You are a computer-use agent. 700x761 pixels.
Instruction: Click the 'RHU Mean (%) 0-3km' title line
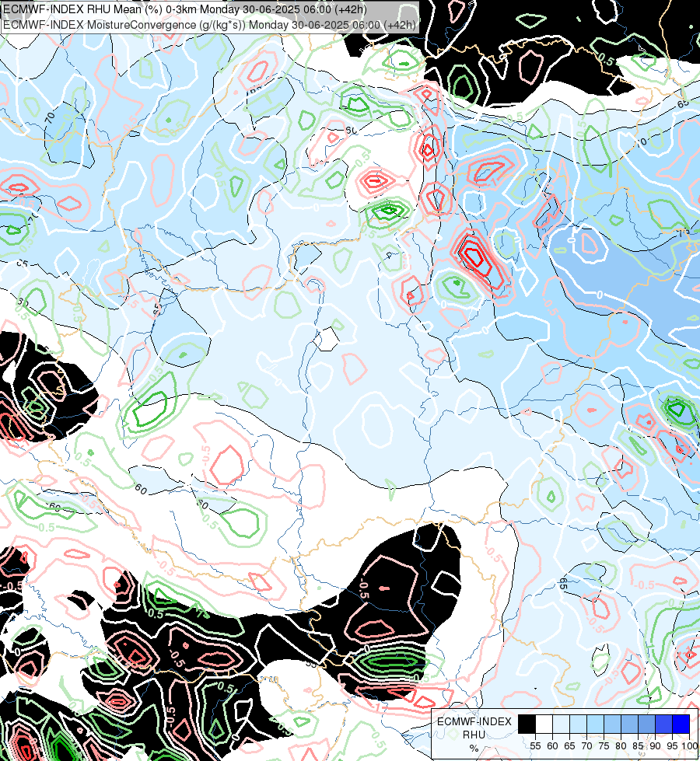click(x=185, y=9)
